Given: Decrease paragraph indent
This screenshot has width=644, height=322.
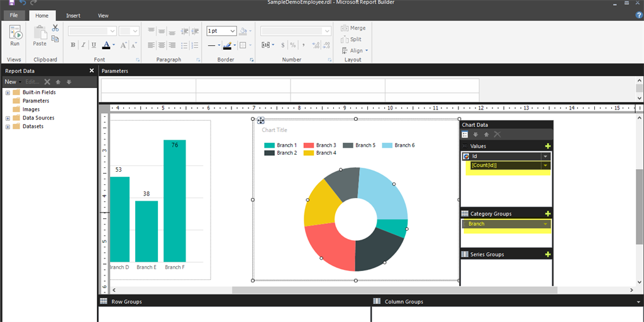Looking at the screenshot, I should click(x=185, y=31).
